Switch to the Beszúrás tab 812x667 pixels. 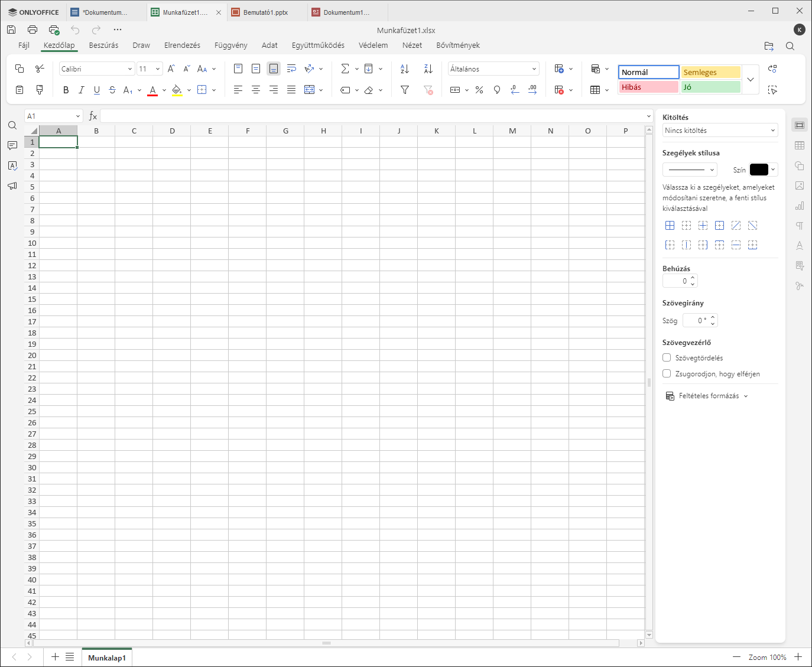(x=103, y=45)
